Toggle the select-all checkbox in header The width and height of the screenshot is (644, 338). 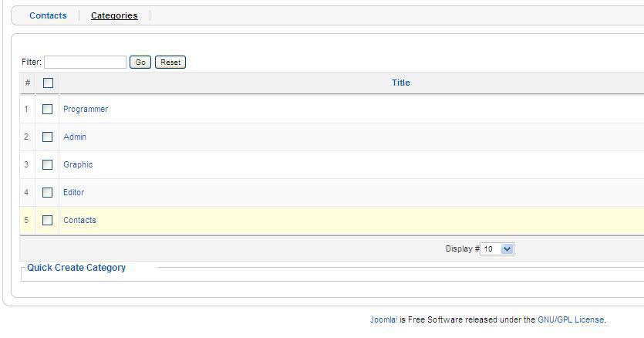(x=48, y=83)
